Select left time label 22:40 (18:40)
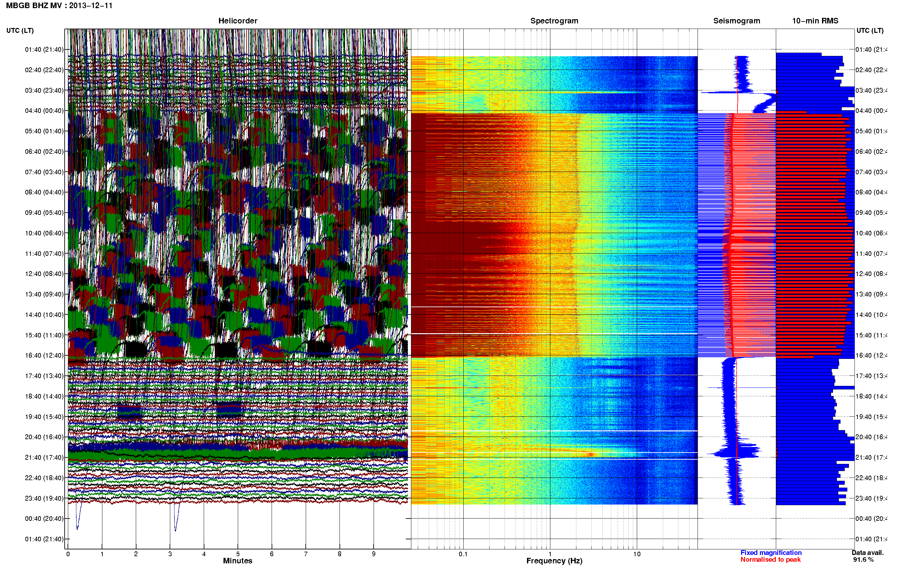924x578 pixels. pyautogui.click(x=44, y=478)
